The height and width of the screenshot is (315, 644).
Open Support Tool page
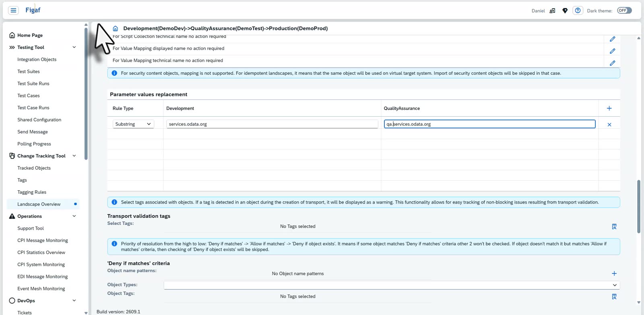(31, 229)
